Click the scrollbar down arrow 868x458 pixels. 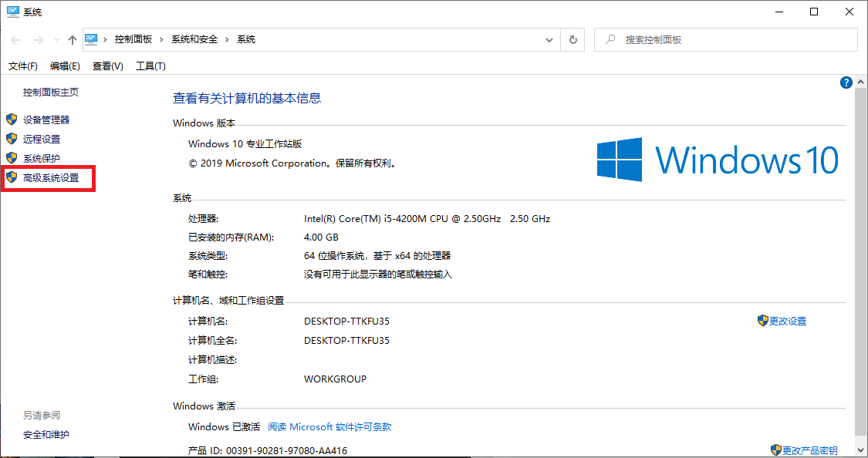point(861,450)
